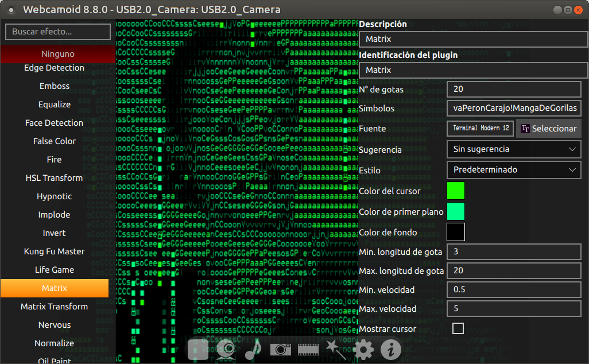Select the Emboss effect
This screenshot has width=589, height=364.
(55, 86)
